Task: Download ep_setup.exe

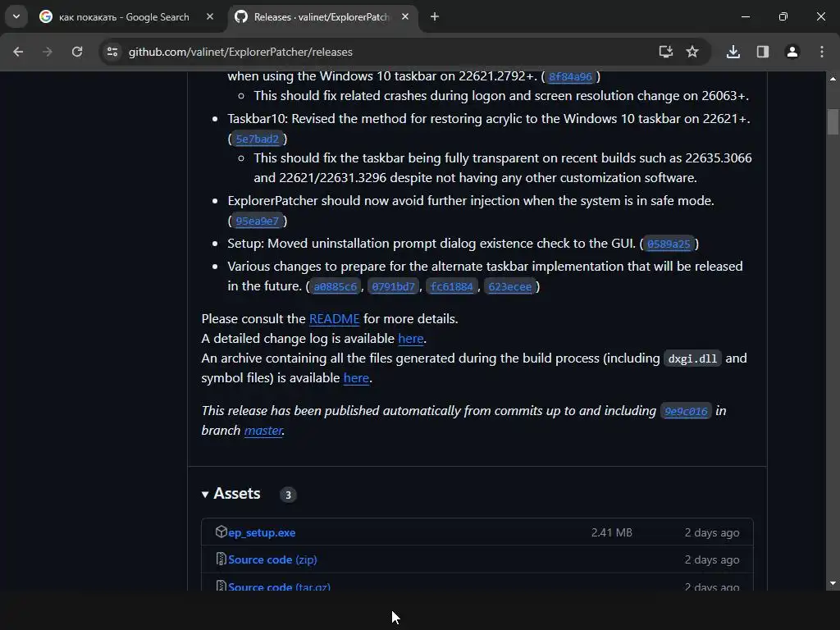Action: tap(262, 532)
